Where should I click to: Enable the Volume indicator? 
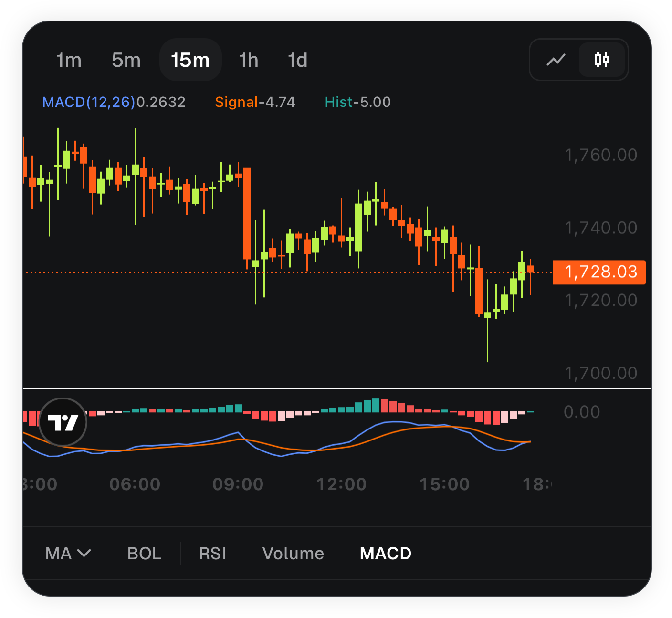point(293,553)
